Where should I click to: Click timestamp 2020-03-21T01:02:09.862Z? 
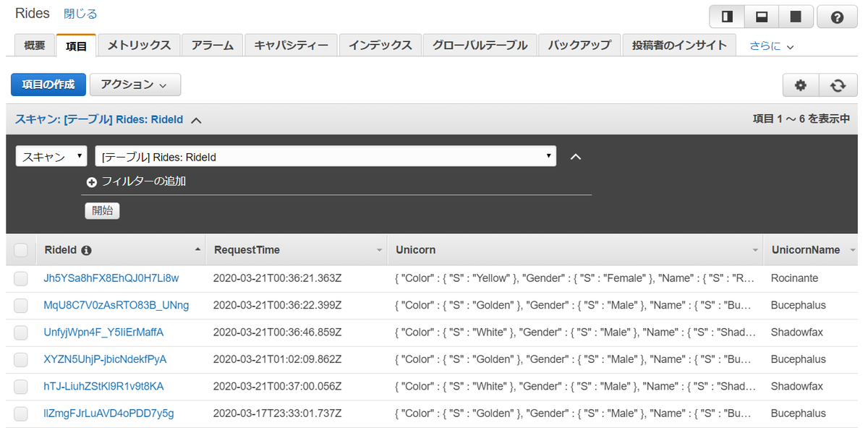[x=277, y=360]
